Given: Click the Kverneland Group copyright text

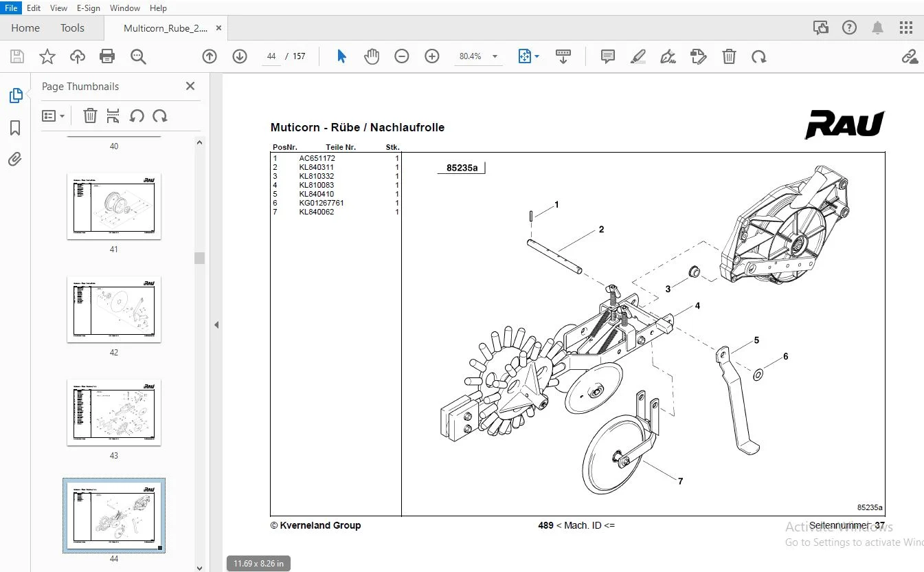Looking at the screenshot, I should click(315, 525).
